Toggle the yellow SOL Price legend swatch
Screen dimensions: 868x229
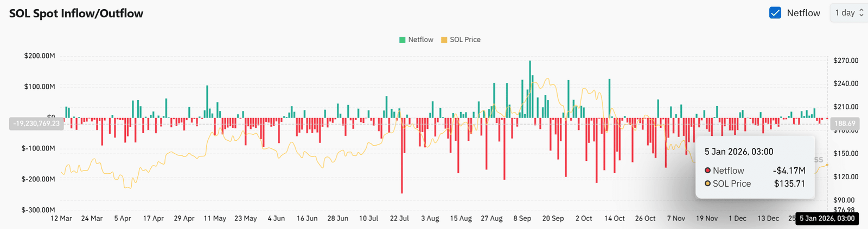[444, 40]
